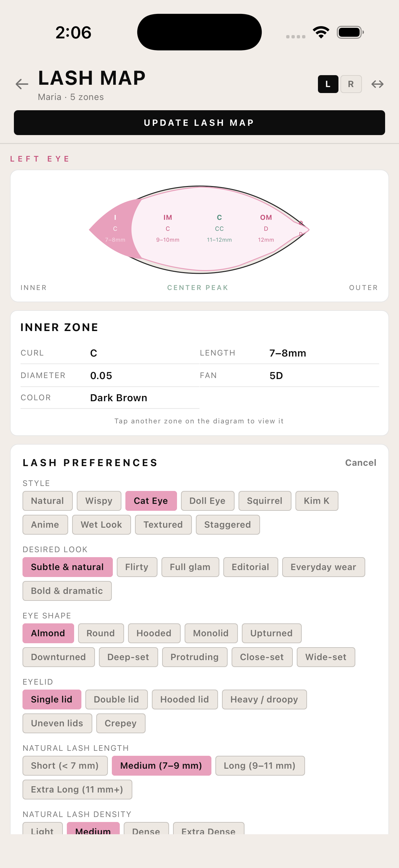The image size is (399, 868).
Task: Choose Full glam desired look
Action: tap(190, 567)
